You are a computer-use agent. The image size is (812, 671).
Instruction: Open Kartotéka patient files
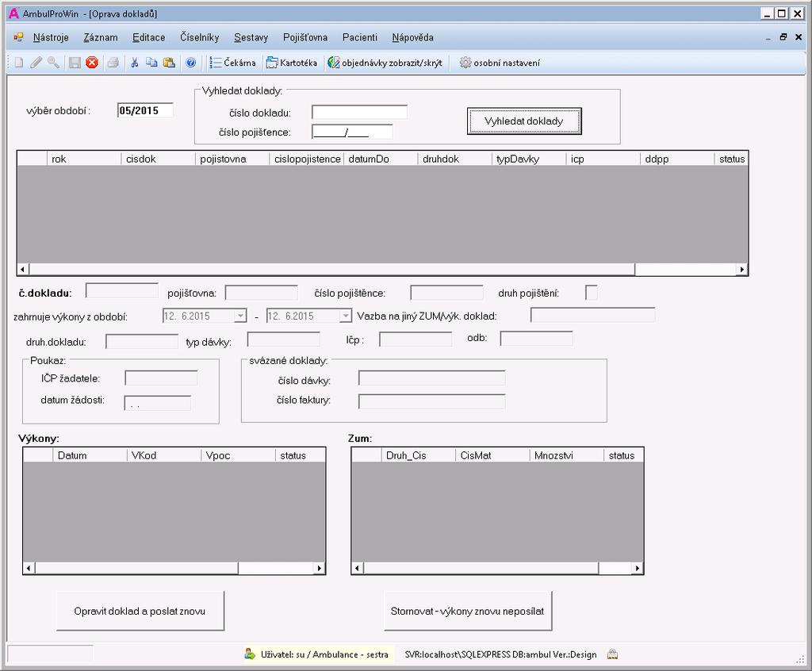point(292,63)
